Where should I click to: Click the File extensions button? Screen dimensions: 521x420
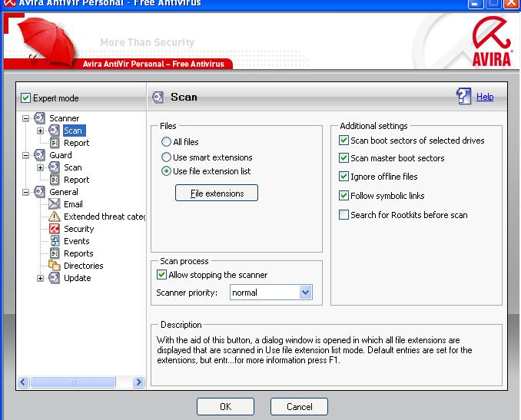(217, 193)
